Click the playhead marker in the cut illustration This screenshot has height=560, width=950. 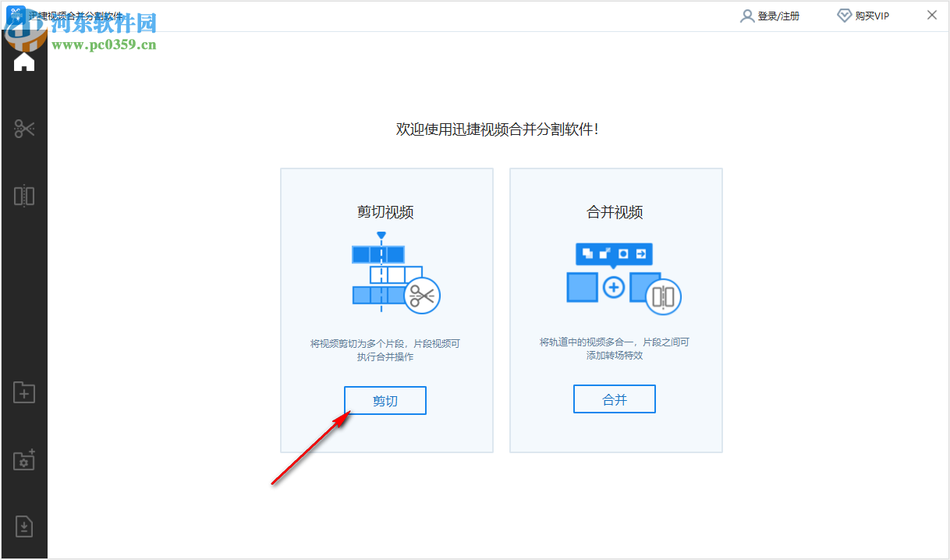pos(381,233)
